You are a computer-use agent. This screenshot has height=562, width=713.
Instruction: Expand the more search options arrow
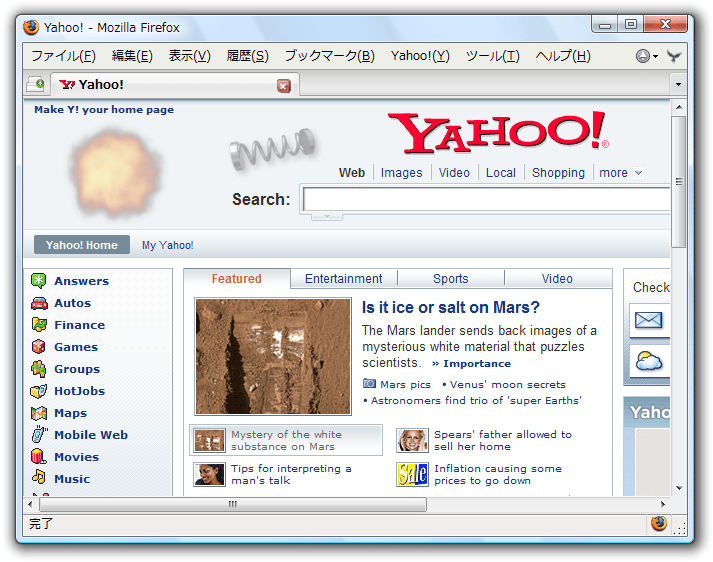638,173
